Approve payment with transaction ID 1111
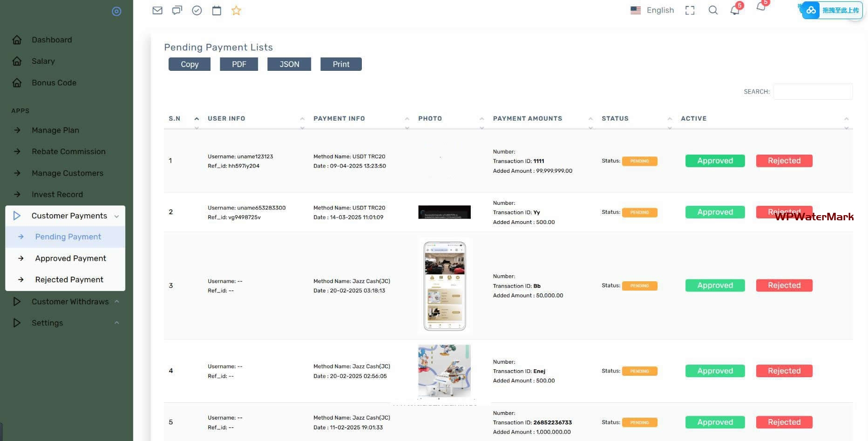The image size is (868, 441). point(715,161)
